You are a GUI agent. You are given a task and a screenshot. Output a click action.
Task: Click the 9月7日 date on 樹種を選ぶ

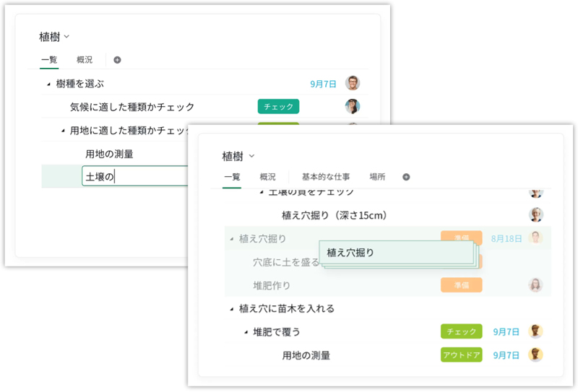323,84
